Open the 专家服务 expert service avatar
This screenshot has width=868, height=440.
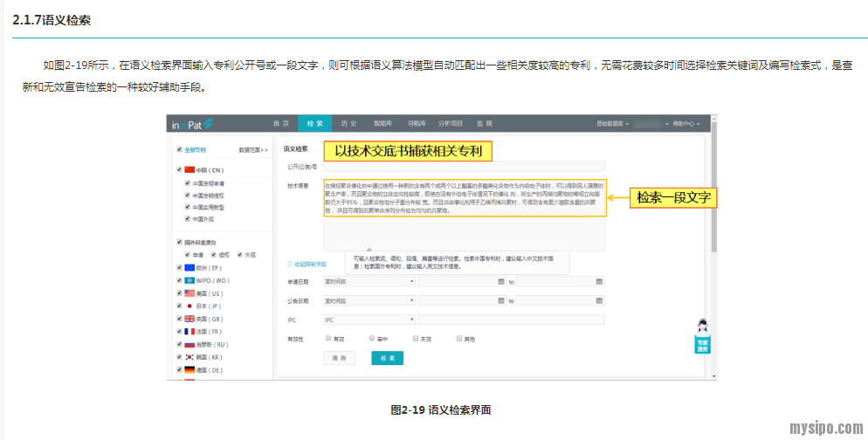coord(702,335)
